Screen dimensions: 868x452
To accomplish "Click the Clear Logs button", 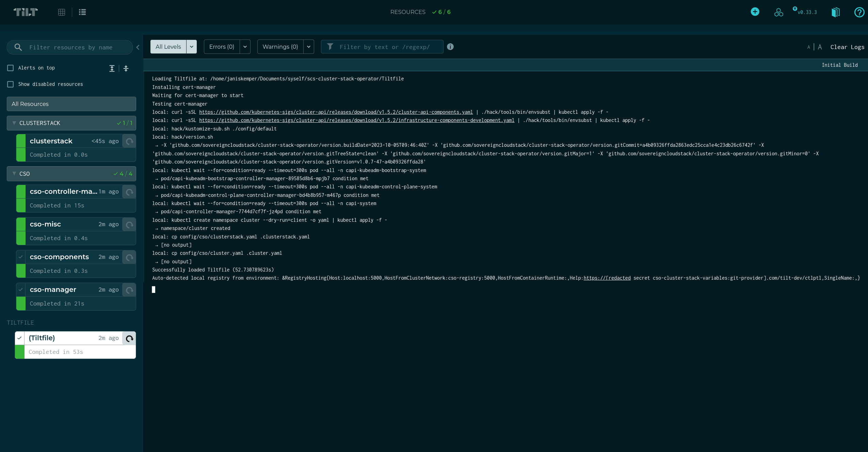I will coord(847,47).
